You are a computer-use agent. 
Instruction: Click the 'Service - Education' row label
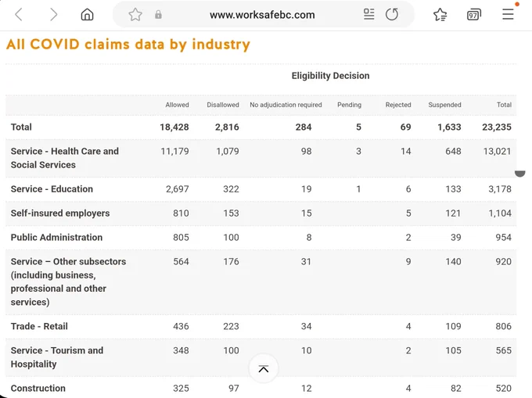[52, 188]
